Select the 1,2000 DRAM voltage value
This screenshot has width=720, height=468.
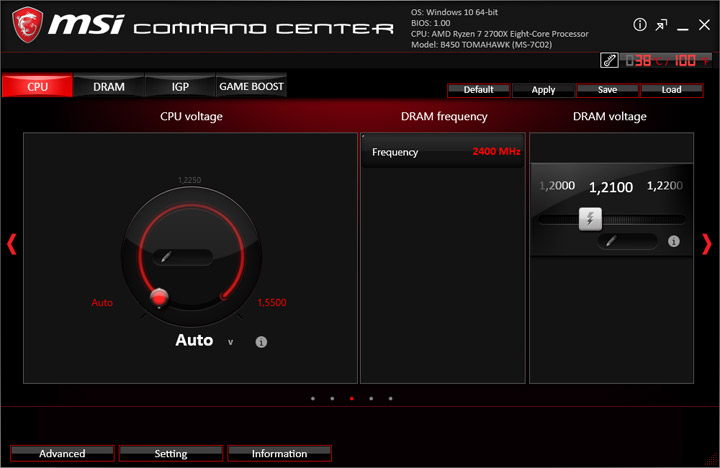pyautogui.click(x=557, y=186)
